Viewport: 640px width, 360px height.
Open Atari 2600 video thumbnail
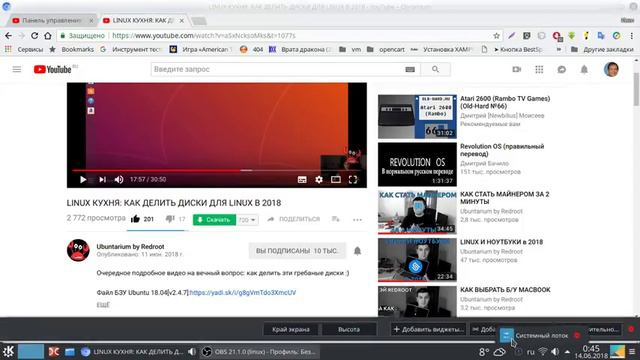pos(417,117)
